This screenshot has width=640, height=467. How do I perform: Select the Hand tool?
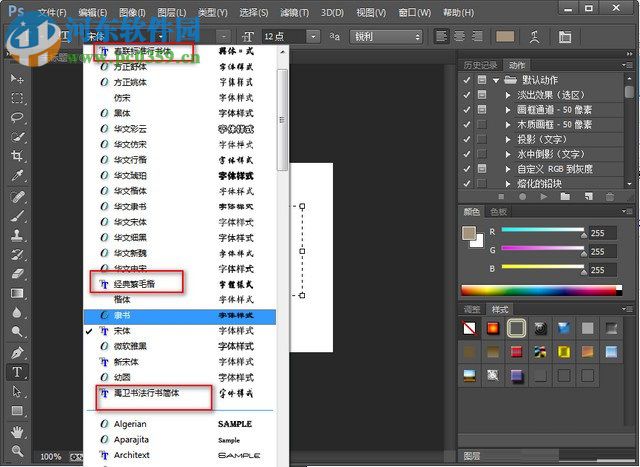coord(17,431)
